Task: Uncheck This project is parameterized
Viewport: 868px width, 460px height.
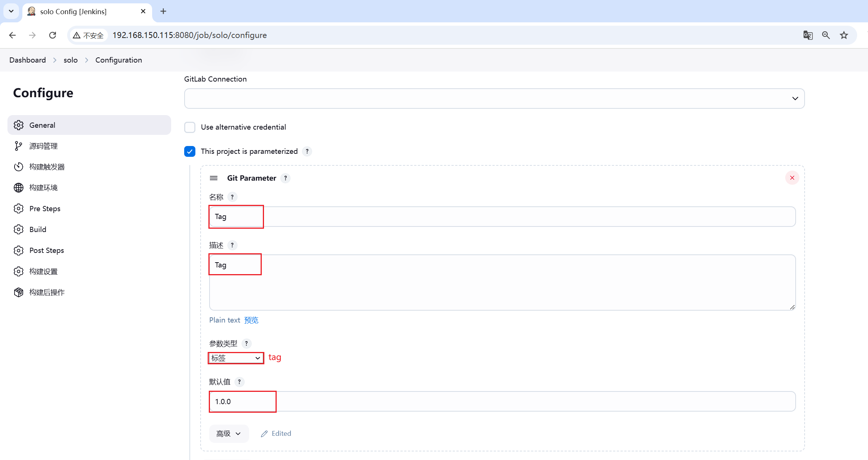Action: 190,151
